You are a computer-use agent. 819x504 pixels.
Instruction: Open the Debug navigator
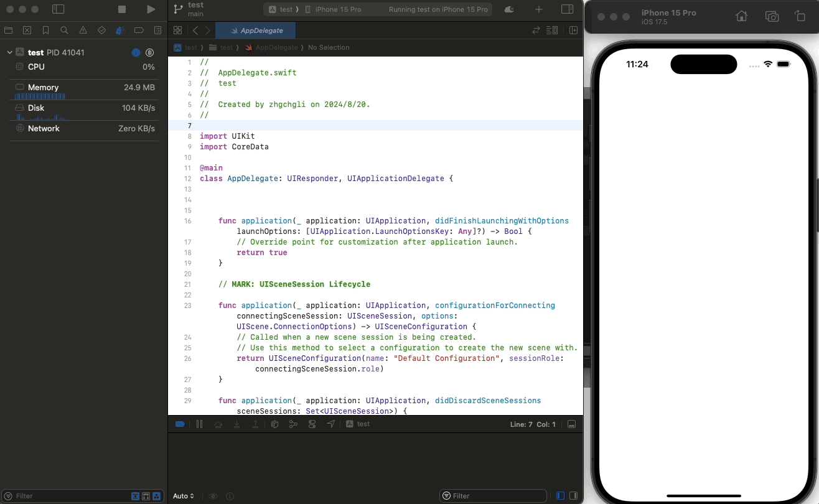pos(120,30)
